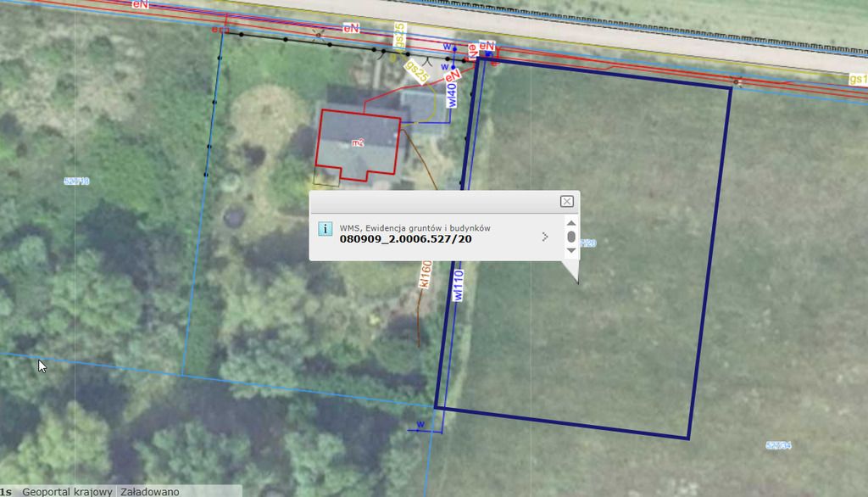Open parcel ID 080909_2.0006.527/20 entry
This screenshot has height=497, width=868.
pyautogui.click(x=405, y=239)
